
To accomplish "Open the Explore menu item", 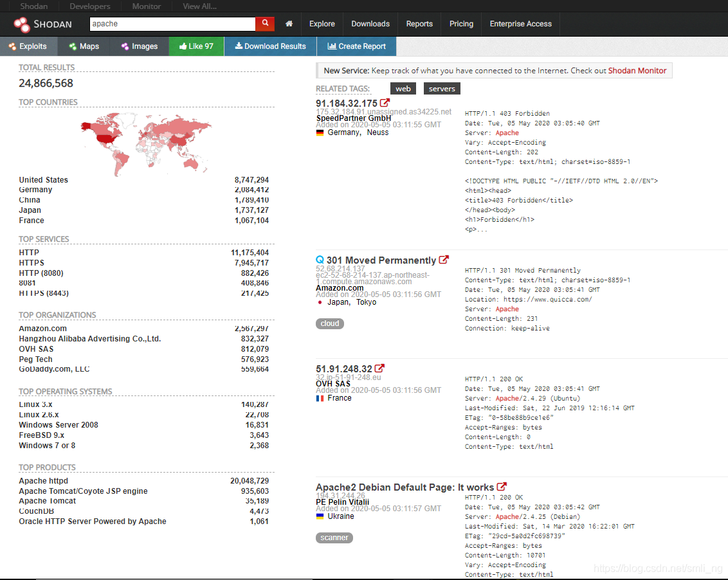I will pyautogui.click(x=322, y=24).
